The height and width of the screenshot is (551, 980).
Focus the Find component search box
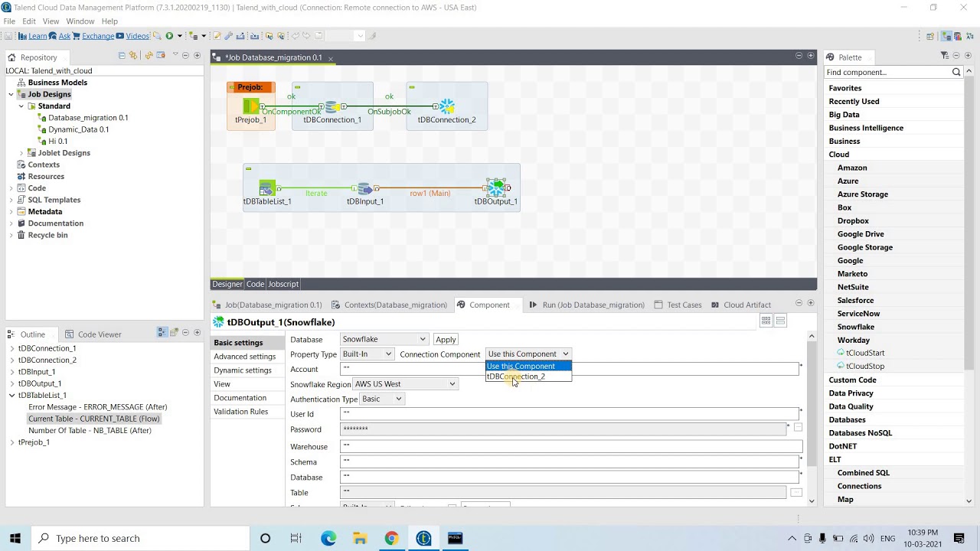(887, 72)
